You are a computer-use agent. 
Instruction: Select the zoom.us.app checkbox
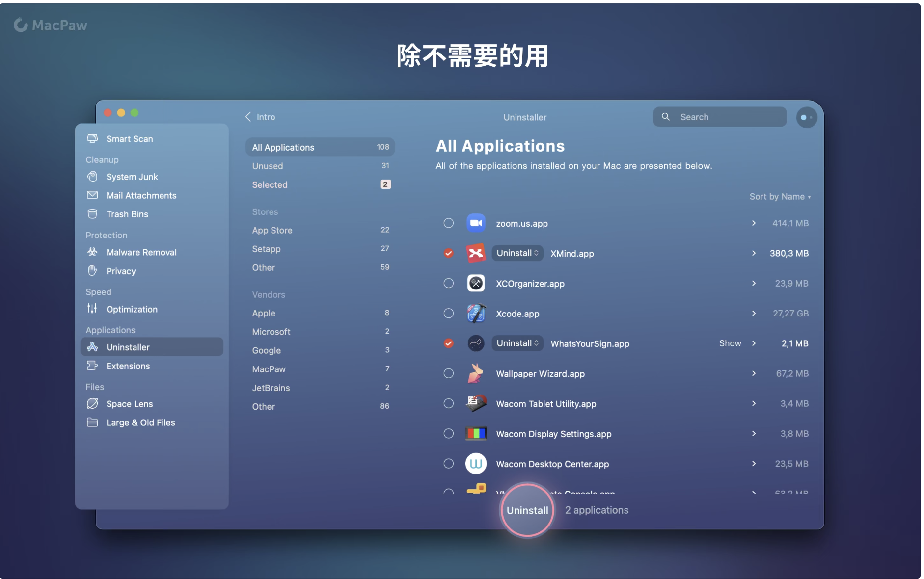pyautogui.click(x=448, y=223)
